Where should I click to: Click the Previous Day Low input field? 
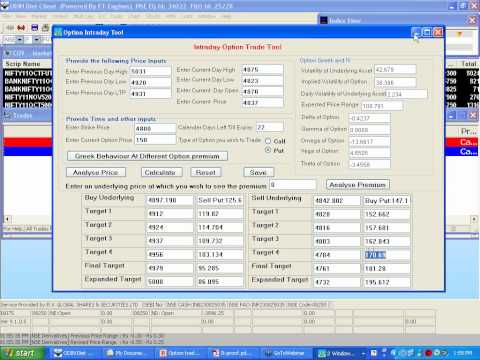coord(150,82)
